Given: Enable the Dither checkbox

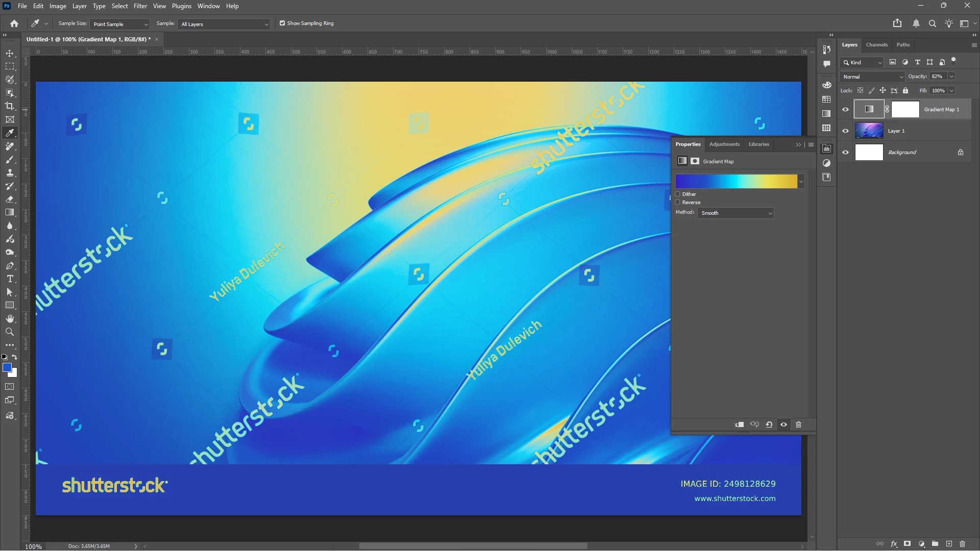Looking at the screenshot, I should [678, 194].
